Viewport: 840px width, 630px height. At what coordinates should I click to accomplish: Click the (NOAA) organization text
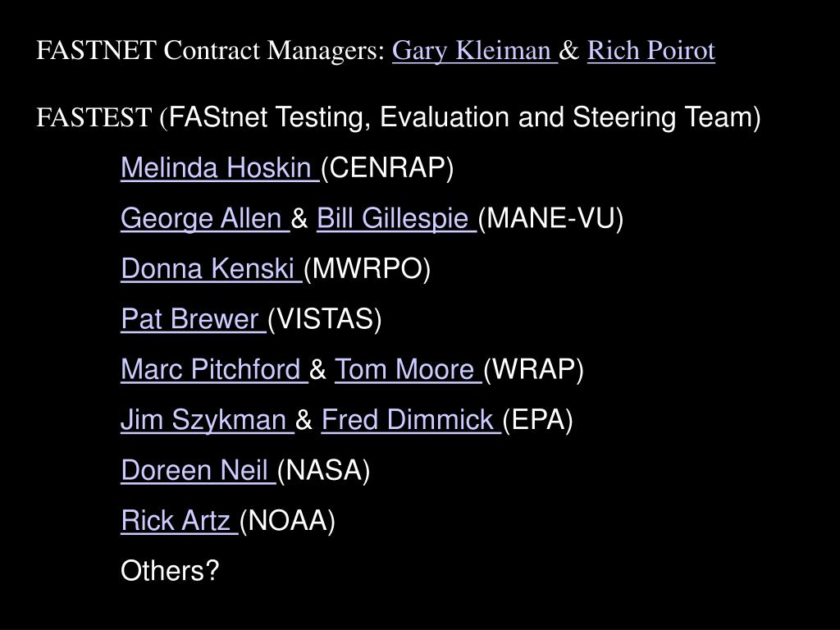pyautogui.click(x=287, y=520)
